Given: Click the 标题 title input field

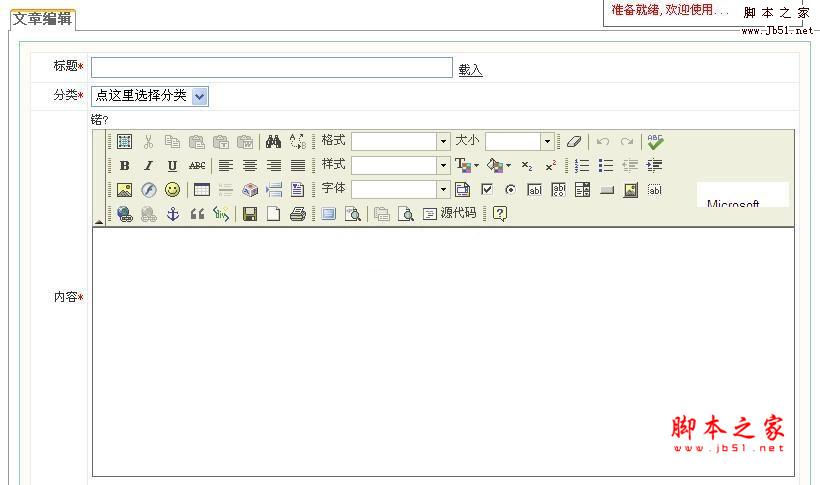Looking at the screenshot, I should click(271, 68).
